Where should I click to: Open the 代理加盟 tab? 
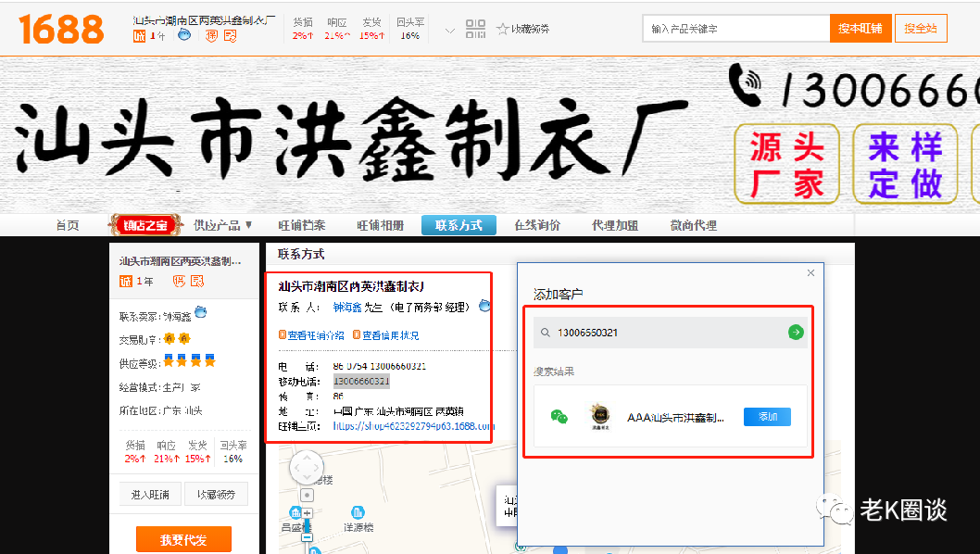pos(615,225)
